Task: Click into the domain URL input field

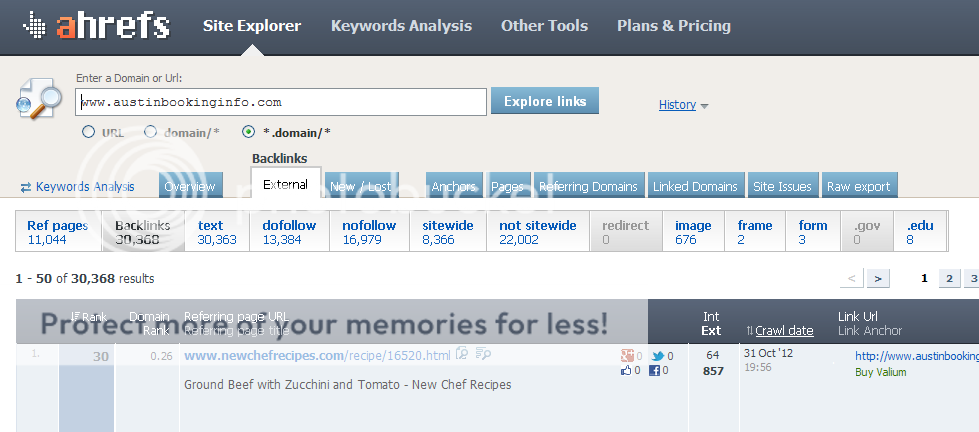Action: [x=281, y=102]
